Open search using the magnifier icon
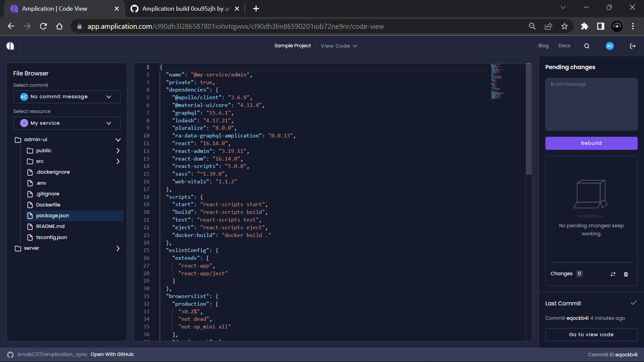The width and height of the screenshot is (644, 362). pyautogui.click(x=586, y=46)
